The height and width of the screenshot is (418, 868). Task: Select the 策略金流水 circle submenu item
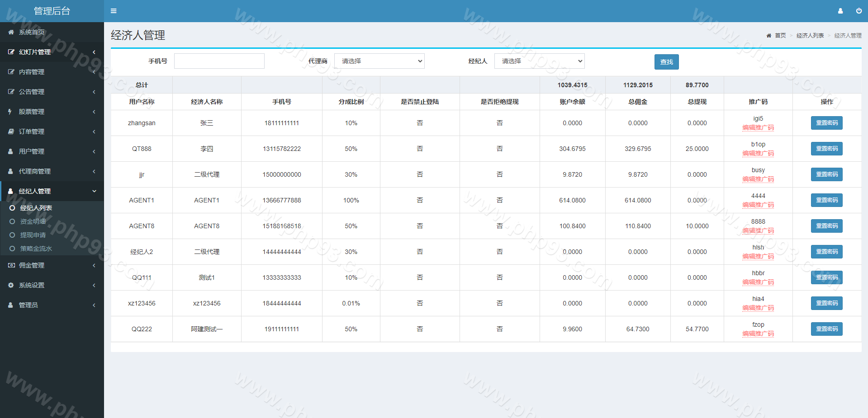coord(36,249)
